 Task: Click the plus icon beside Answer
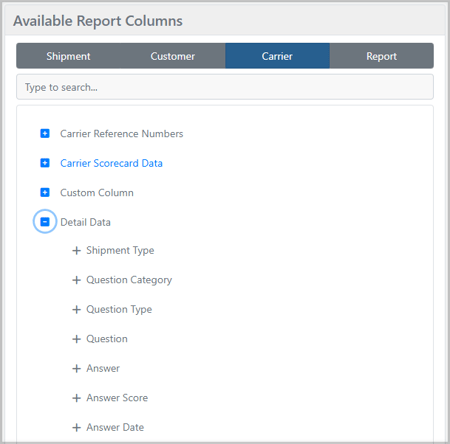point(77,368)
